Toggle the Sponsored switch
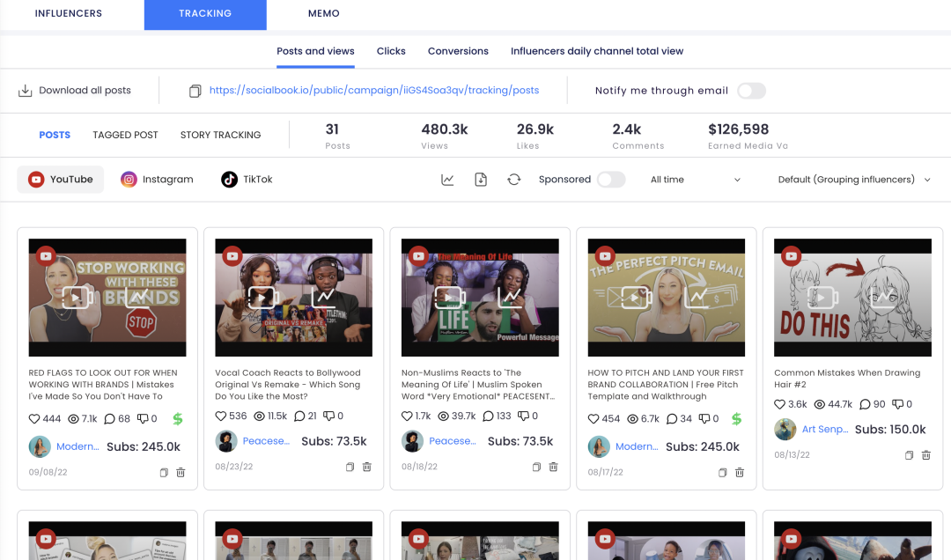This screenshot has width=951, height=560. [x=611, y=180]
